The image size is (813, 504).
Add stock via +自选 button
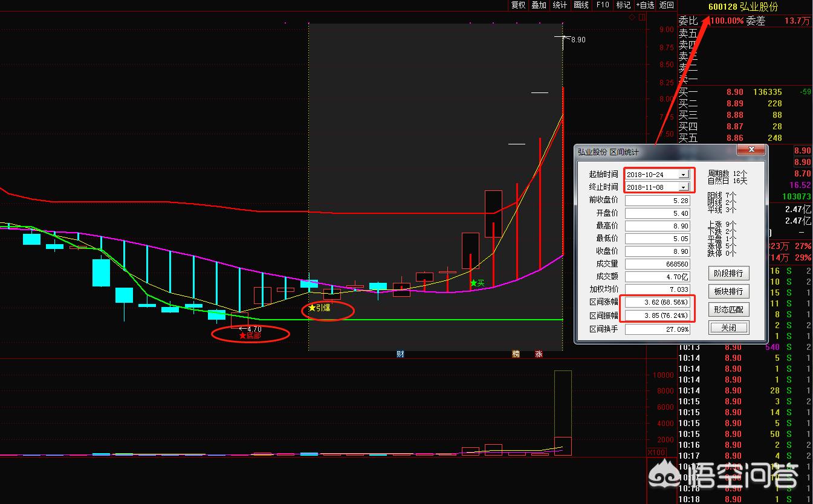(645, 5)
